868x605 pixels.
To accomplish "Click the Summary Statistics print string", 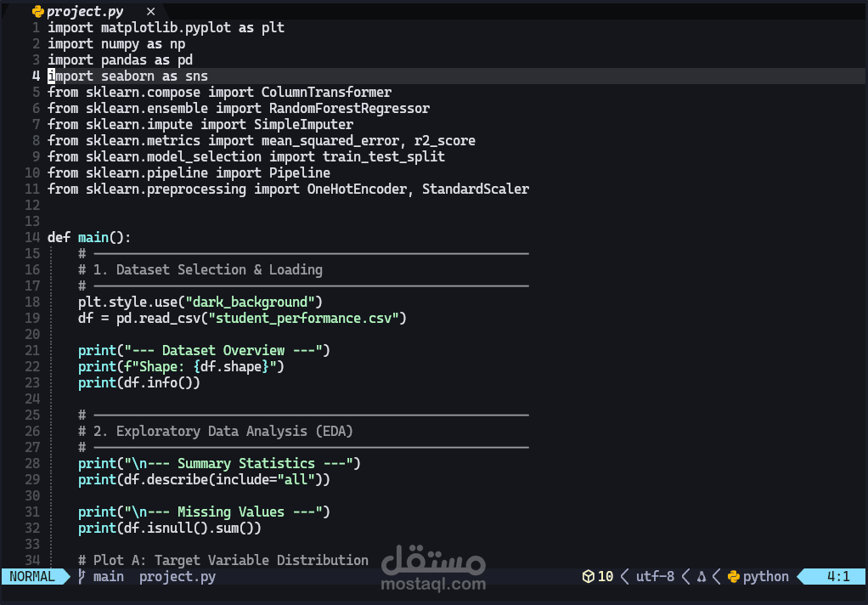I will (239, 464).
